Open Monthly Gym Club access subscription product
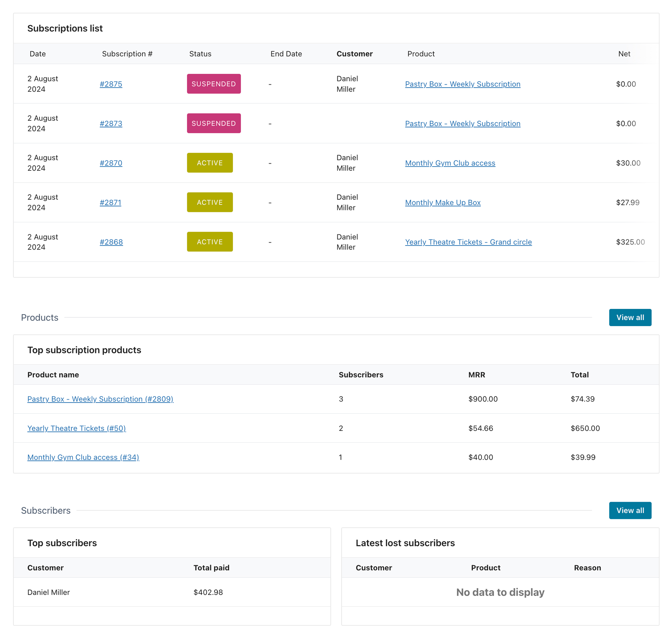 (450, 163)
